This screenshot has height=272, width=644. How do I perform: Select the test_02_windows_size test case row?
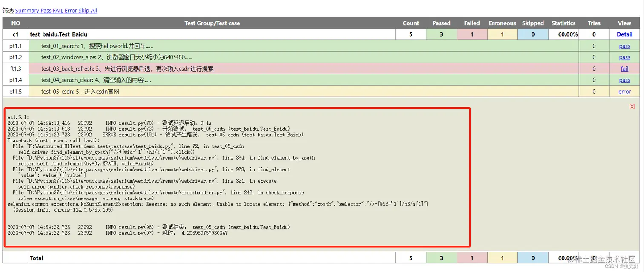pos(304,57)
